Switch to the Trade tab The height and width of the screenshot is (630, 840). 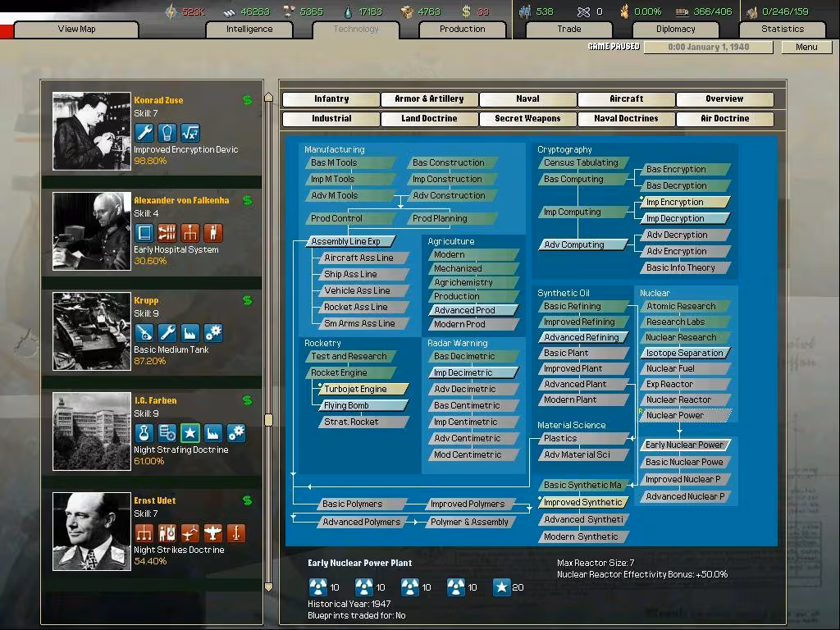569,30
